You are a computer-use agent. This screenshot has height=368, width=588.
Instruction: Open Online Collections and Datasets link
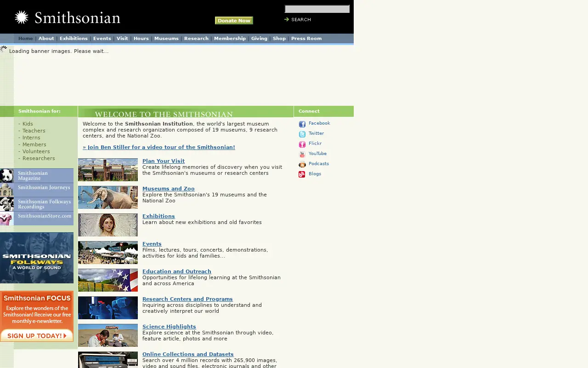pyautogui.click(x=188, y=354)
